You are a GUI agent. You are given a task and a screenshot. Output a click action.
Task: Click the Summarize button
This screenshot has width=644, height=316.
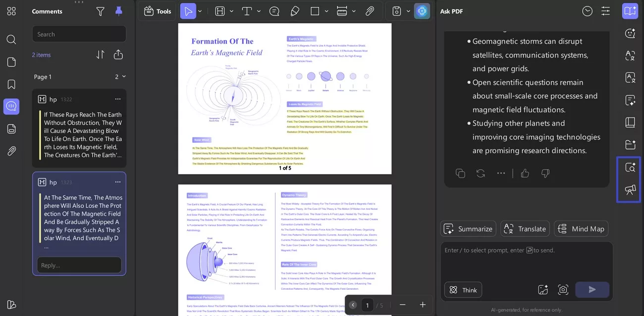click(468, 229)
